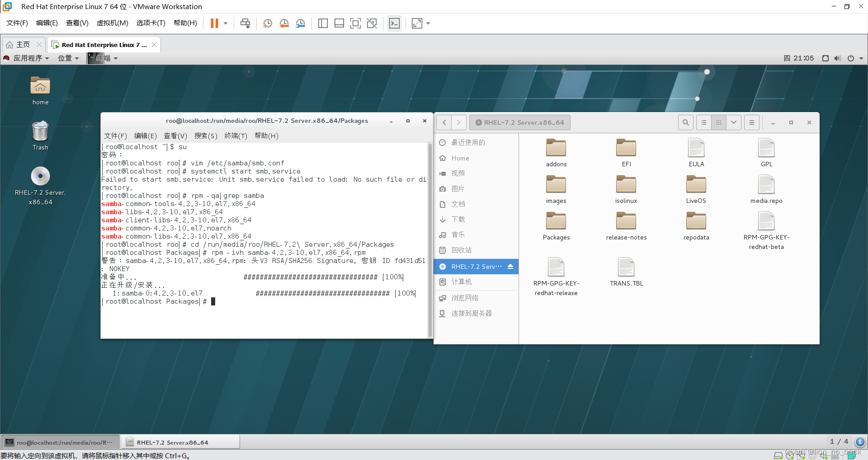
Task: Go to Home in file manager sidebar
Action: [476, 158]
